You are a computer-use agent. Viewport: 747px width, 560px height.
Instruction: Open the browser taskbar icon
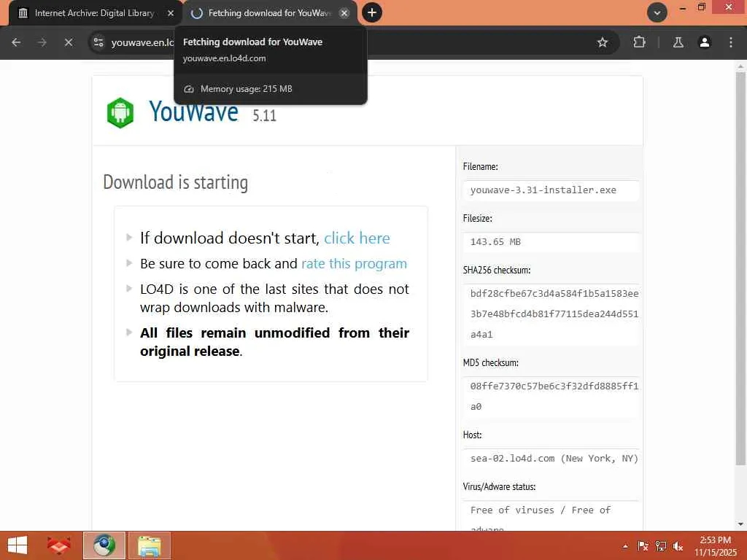pyautogui.click(x=104, y=545)
